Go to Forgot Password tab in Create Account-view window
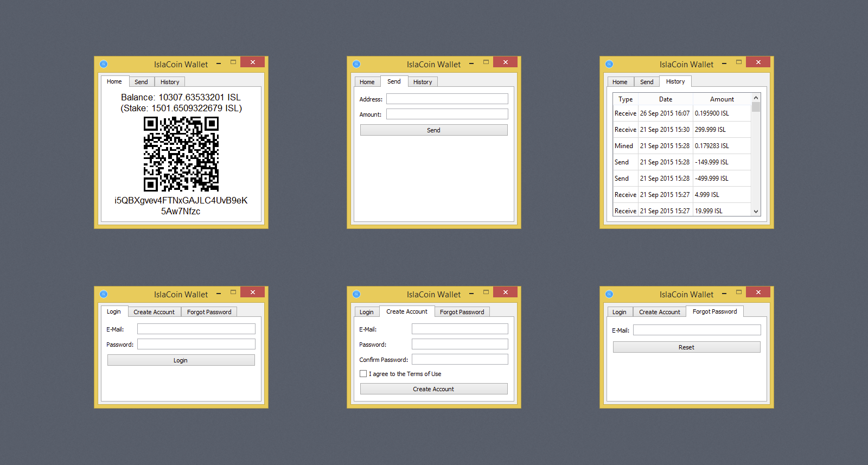This screenshot has width=868, height=465. [462, 312]
